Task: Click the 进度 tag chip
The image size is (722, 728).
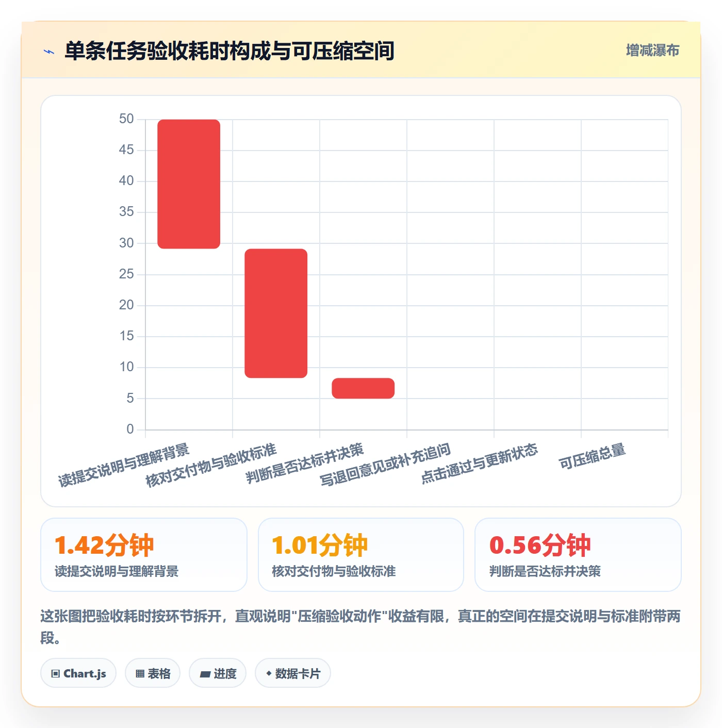Action: click(x=218, y=673)
